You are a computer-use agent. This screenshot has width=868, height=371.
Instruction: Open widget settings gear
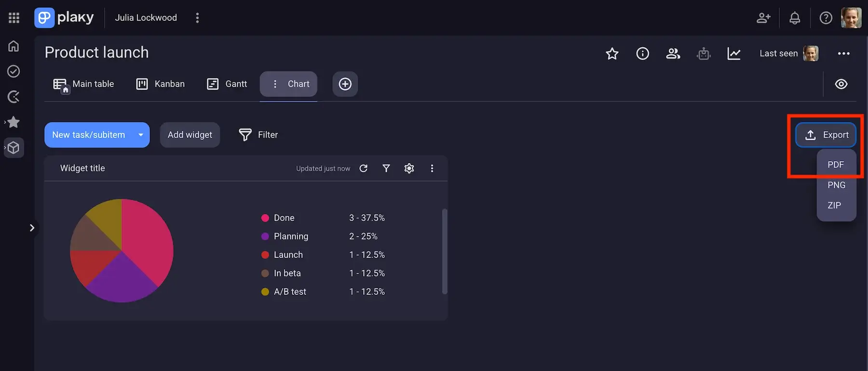409,168
